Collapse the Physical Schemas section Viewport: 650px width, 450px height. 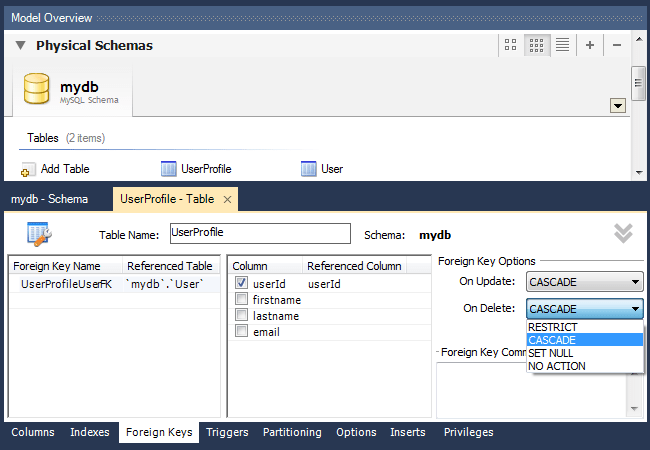coord(20,45)
